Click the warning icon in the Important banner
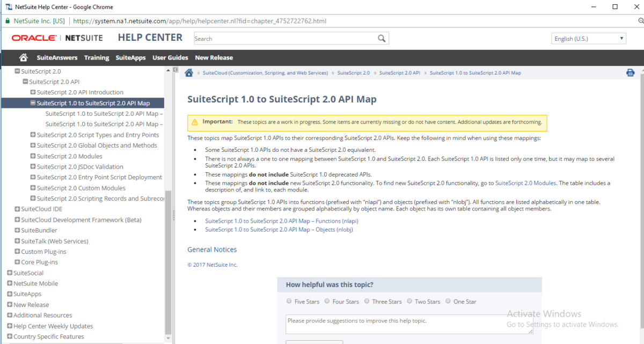 (x=194, y=122)
